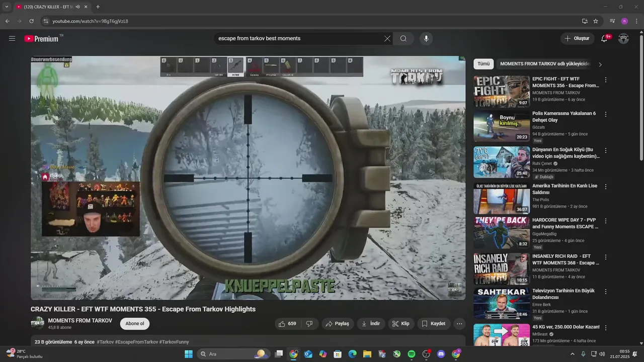Open a new browser tab
This screenshot has width=644, height=362.
point(98,7)
